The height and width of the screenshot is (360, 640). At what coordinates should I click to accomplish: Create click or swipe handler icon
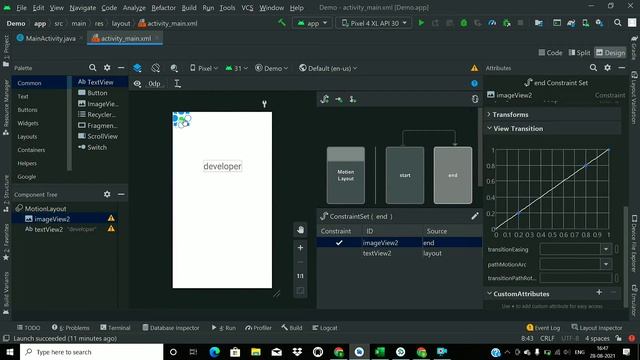[x=353, y=99]
